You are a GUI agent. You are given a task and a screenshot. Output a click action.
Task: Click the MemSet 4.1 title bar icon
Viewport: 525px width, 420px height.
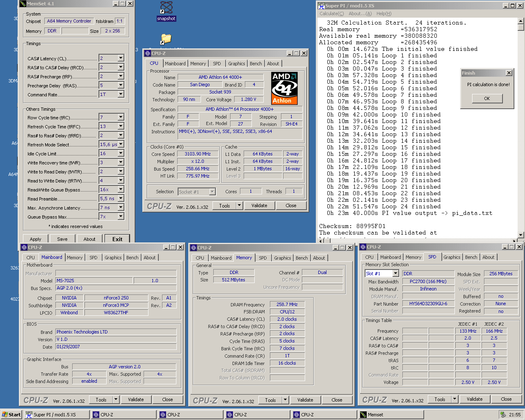(x=23, y=4)
